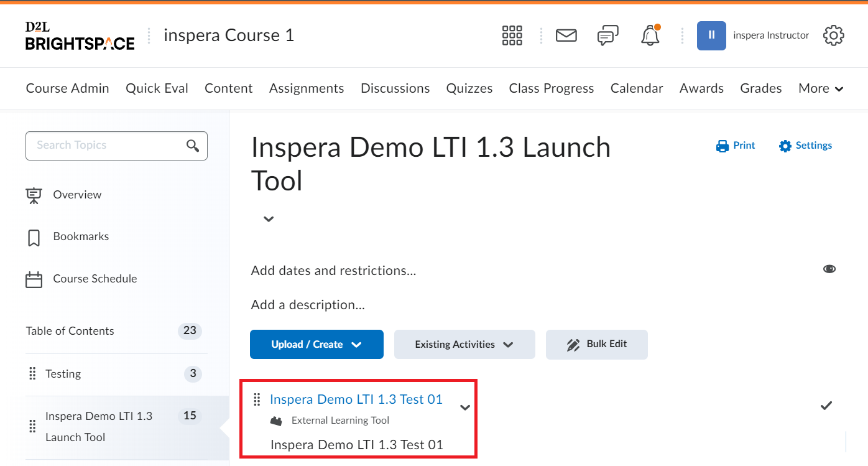Image resolution: width=868 pixels, height=466 pixels.
Task: Open Course Admin in the navbar
Action: point(68,88)
